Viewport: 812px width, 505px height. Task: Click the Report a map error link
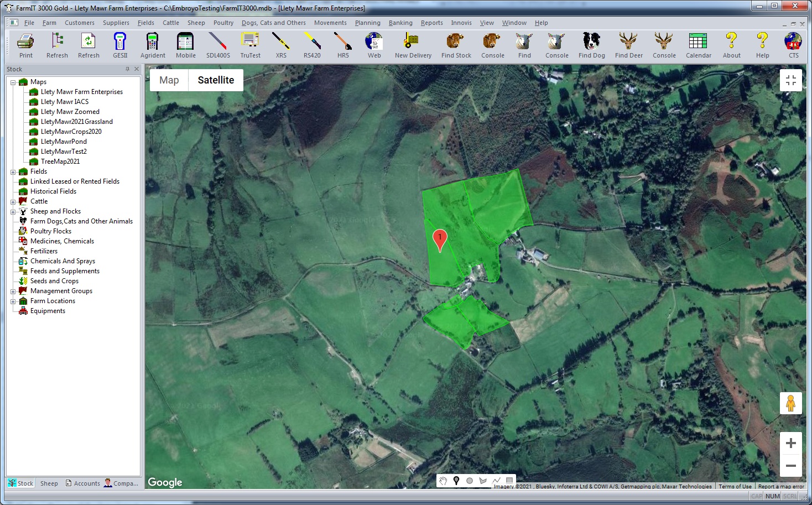pos(780,487)
